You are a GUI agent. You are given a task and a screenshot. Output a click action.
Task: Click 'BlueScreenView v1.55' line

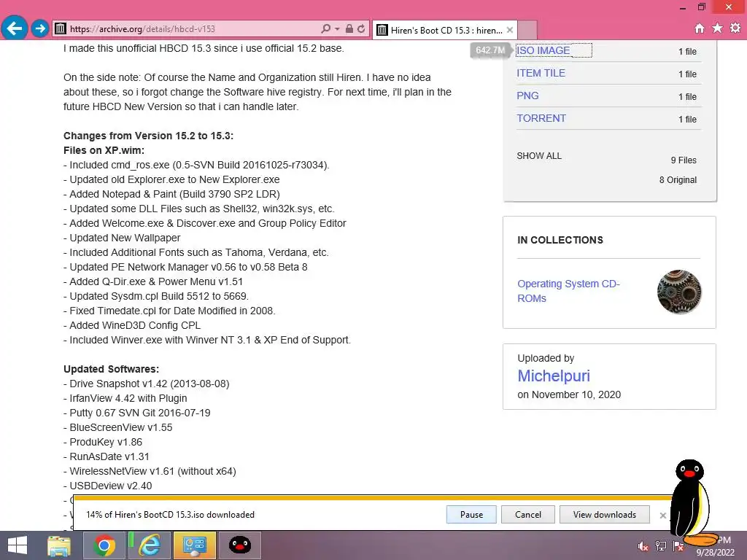(x=118, y=427)
